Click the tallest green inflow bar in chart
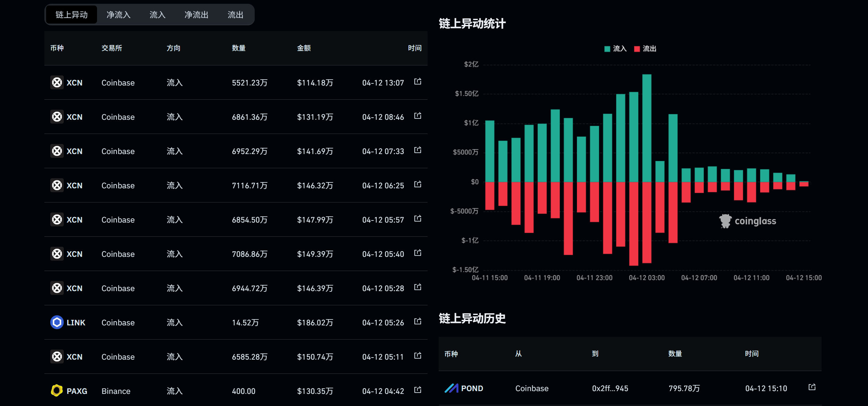868x406 pixels. tap(647, 128)
